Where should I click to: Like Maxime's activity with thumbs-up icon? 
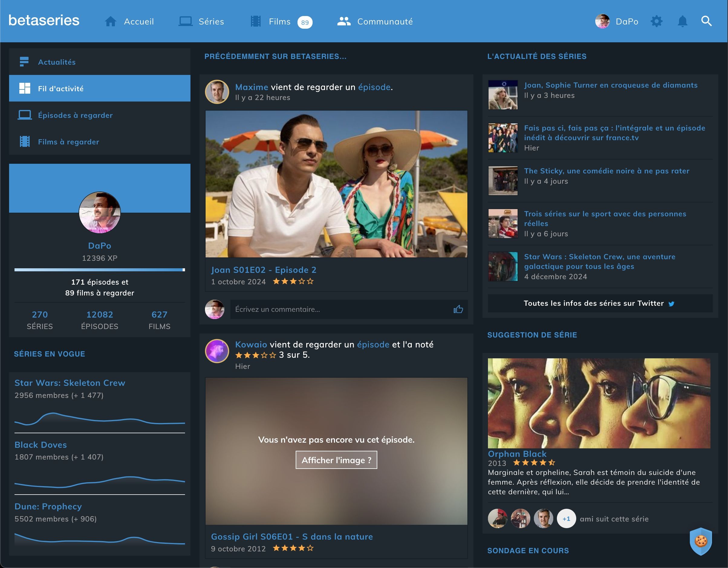[x=458, y=309]
